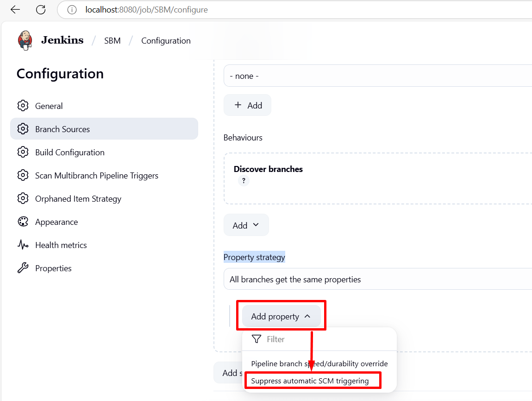The height and width of the screenshot is (401, 532).
Task: Click the Jenkins butler logo icon
Action: pyautogui.click(x=25, y=40)
